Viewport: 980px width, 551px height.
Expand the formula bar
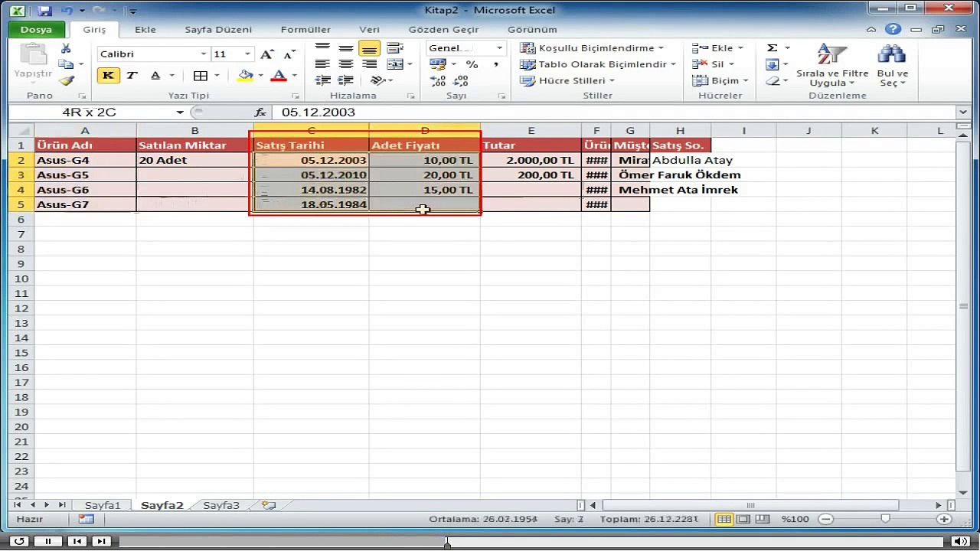click(962, 112)
